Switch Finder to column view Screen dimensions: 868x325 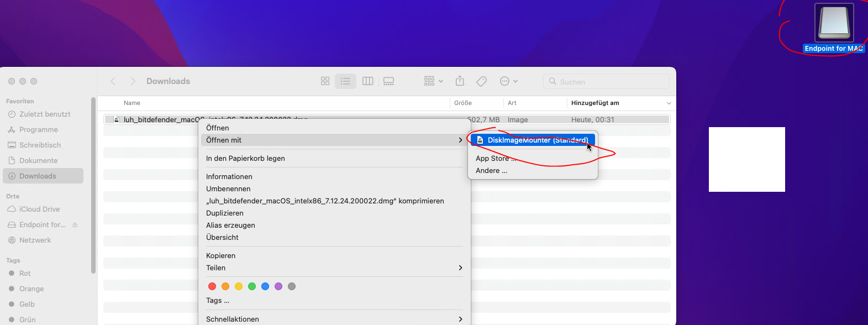tap(367, 81)
